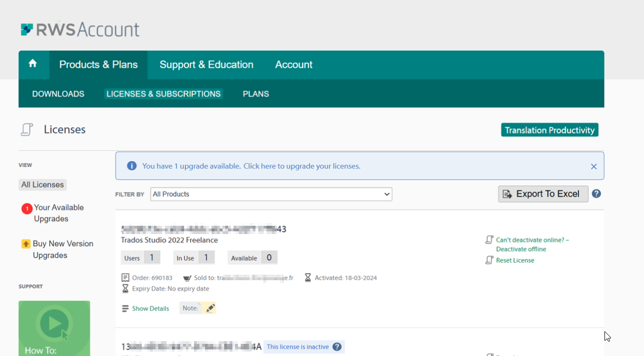Open help icon next to Export To Excel
Screen dimensions: 644x356
click(x=596, y=194)
